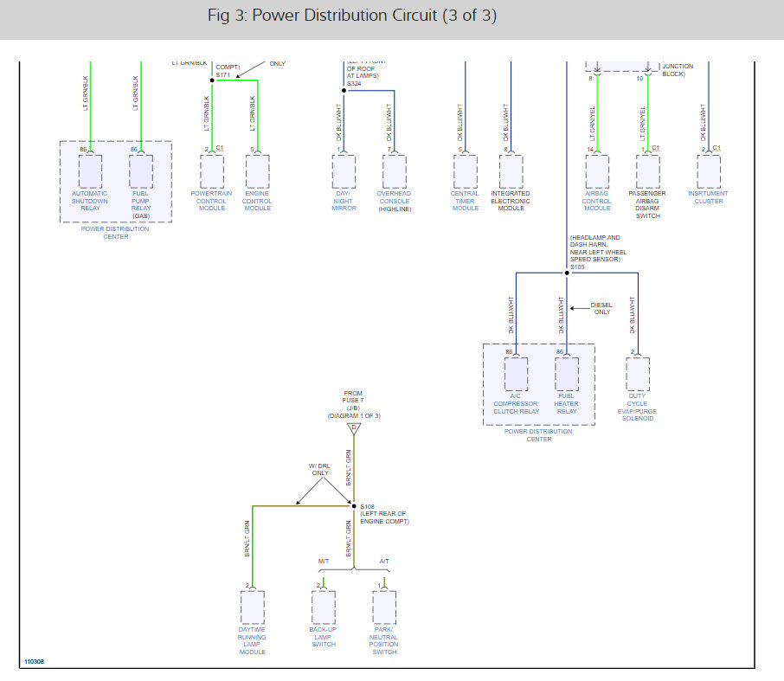The height and width of the screenshot is (681, 784).
Task: Click the A/T label above Park/Neutral Switch
Action: pos(384,561)
